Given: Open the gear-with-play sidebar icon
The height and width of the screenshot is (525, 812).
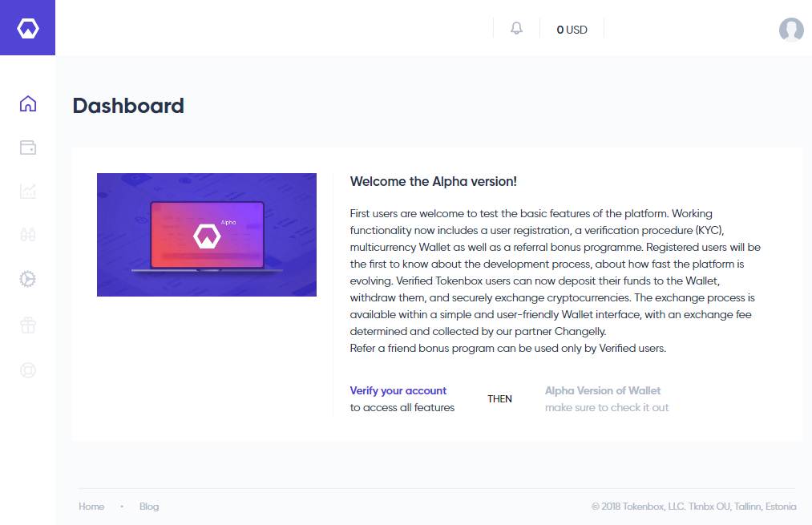Looking at the screenshot, I should tap(28, 279).
